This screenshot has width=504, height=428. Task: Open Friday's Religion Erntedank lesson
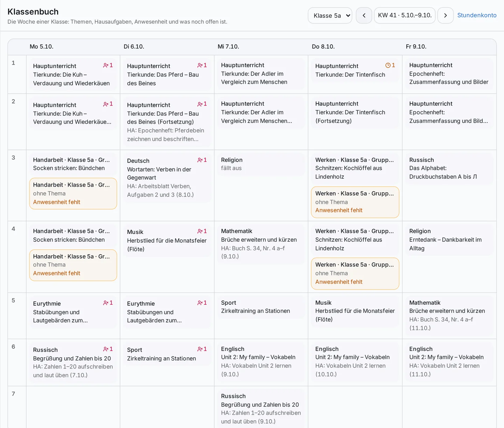(449, 240)
